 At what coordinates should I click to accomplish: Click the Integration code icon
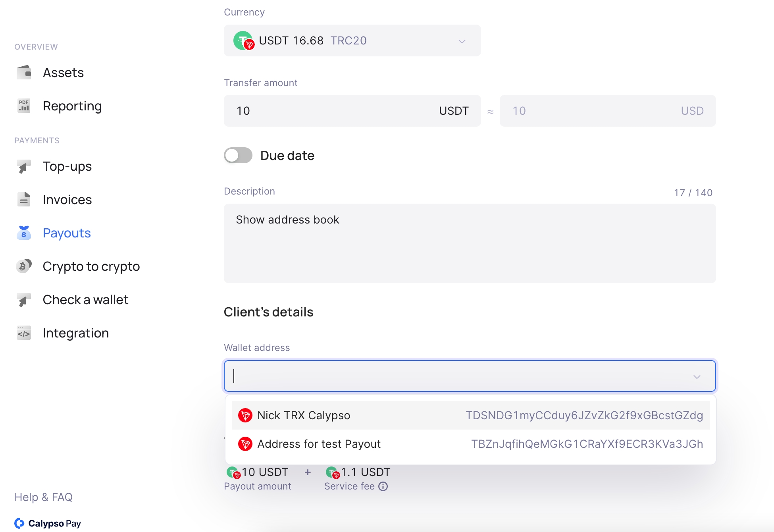24,333
